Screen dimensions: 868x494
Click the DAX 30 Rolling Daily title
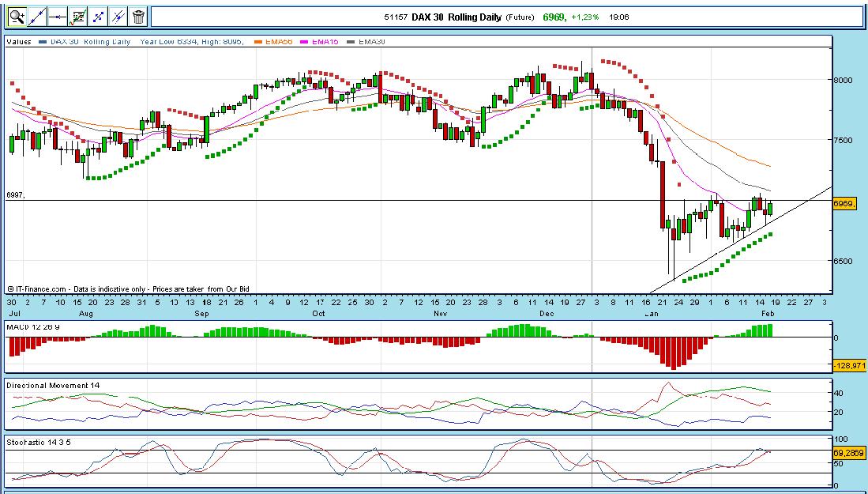point(457,17)
